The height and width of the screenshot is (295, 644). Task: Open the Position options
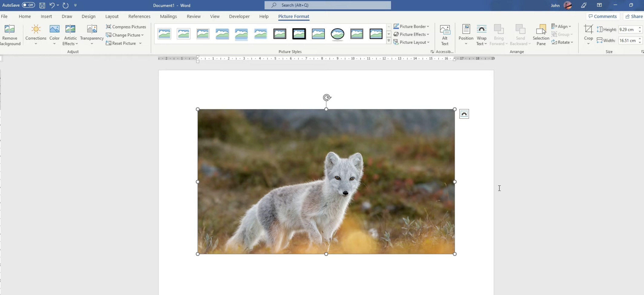coord(465,34)
